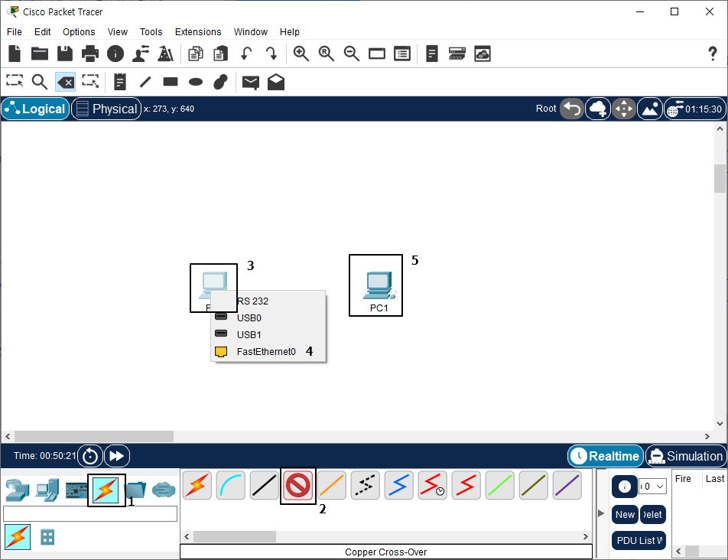Click Power Cycle Devices button
The height and width of the screenshot is (560, 728).
tap(90, 456)
